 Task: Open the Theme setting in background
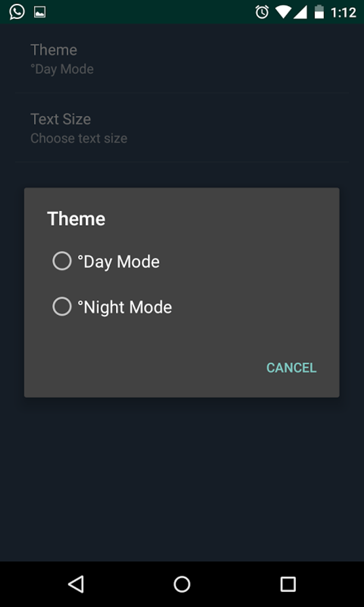(x=54, y=50)
